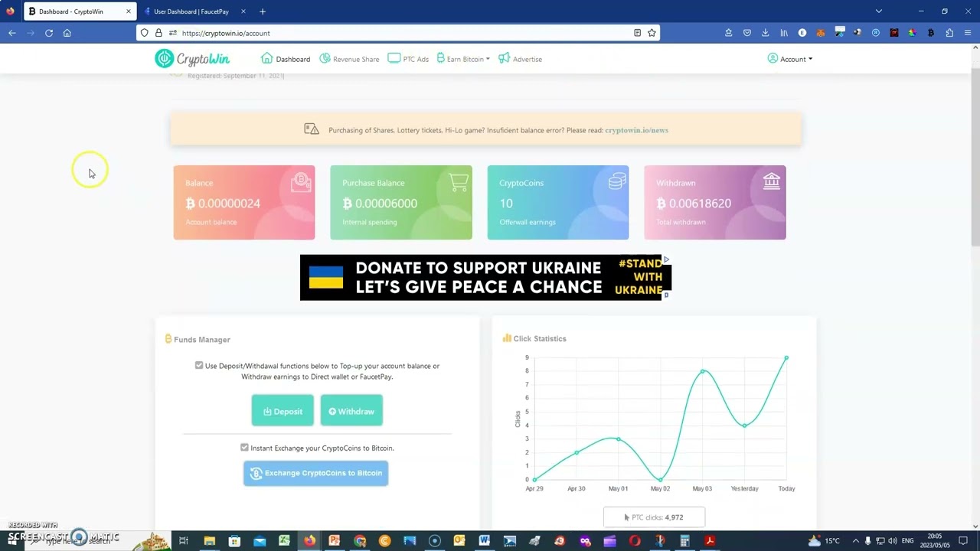Screen dimensions: 980x551
Task: Open the Firefox library icon
Action: point(783,33)
